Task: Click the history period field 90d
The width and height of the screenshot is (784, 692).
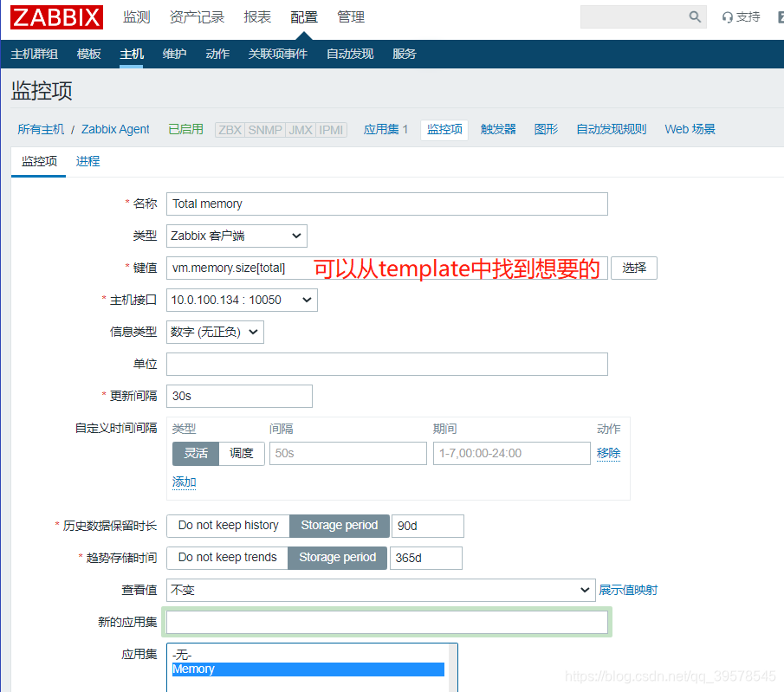Action: pos(427,526)
